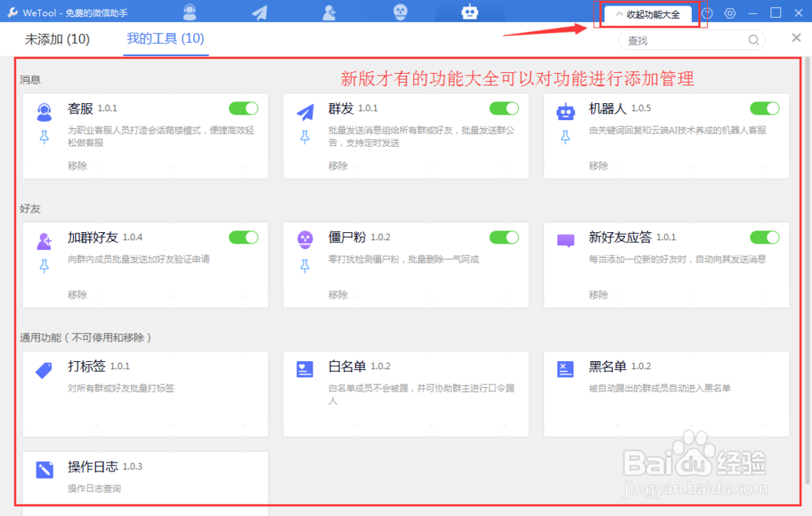Disable the 加群好友 switch
The width and height of the screenshot is (812, 516).
(x=244, y=237)
